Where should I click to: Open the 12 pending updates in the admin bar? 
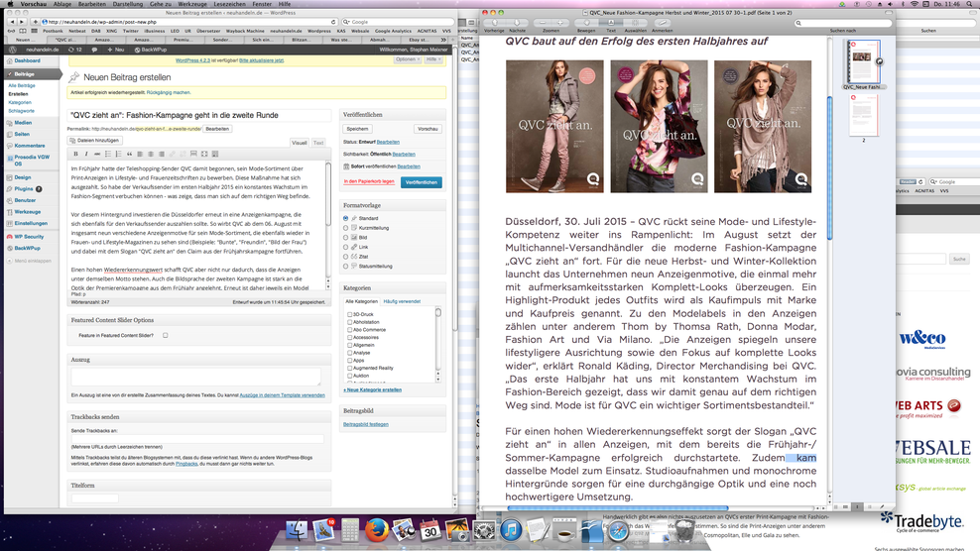click(x=75, y=50)
